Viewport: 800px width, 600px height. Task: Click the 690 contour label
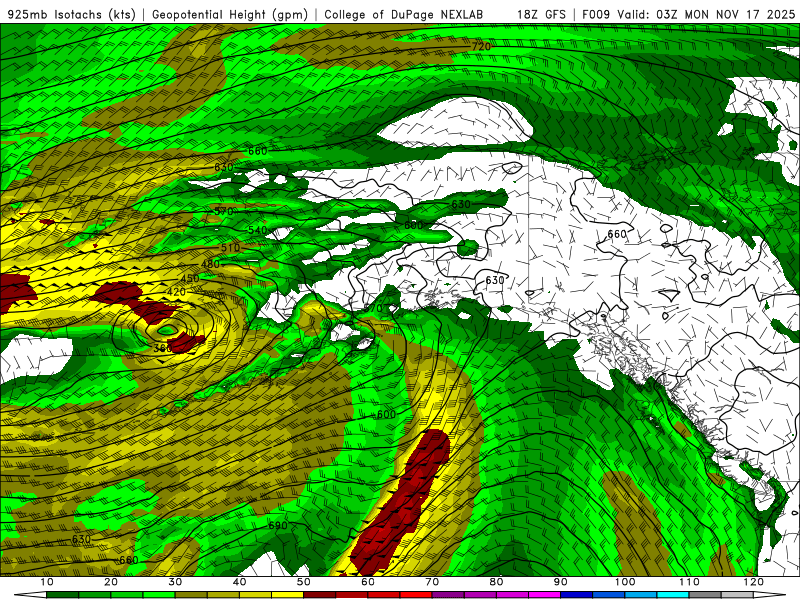click(x=278, y=526)
